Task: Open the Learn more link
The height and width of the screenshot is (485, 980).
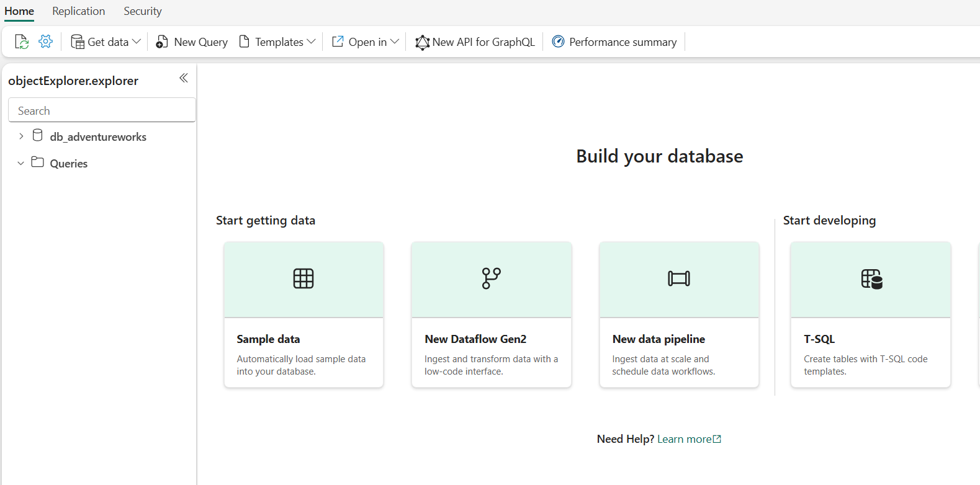Action: click(685, 439)
